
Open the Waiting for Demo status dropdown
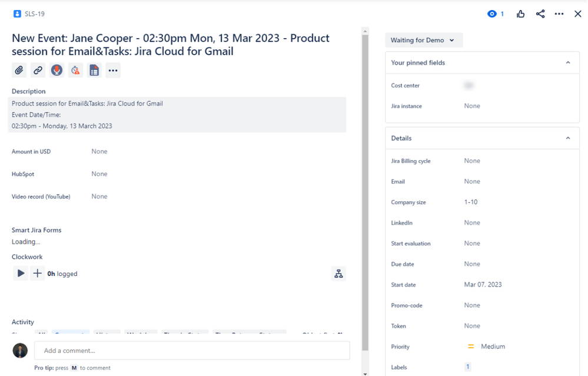[x=423, y=40]
